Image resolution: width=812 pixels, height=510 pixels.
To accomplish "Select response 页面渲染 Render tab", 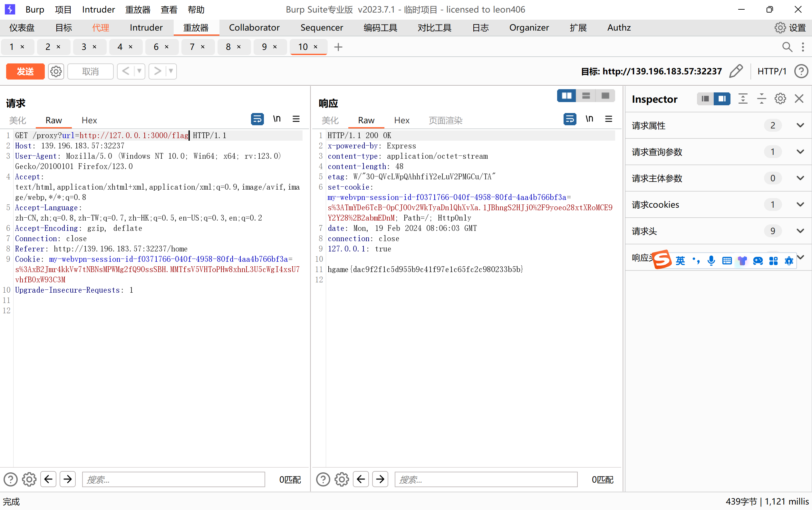I will [445, 120].
